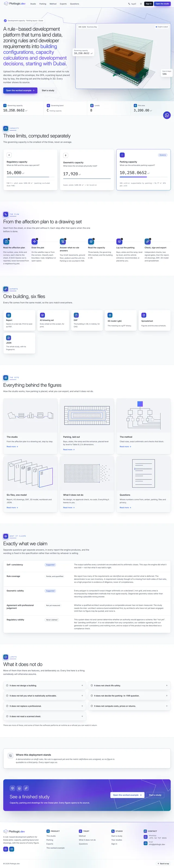Click the Never claimed badge
Screen dimensions: 174x868
click(52, 620)
